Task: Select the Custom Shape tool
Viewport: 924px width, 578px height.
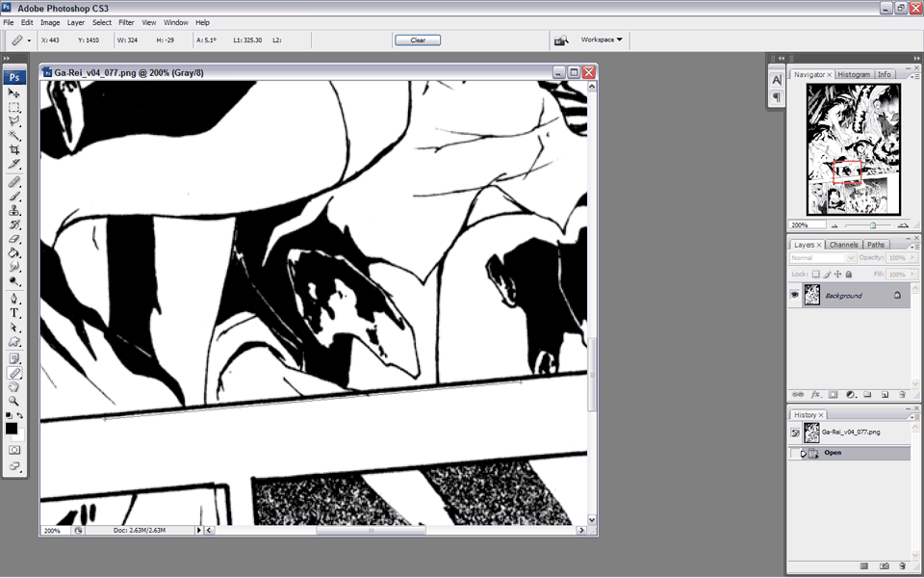Action: click(14, 341)
